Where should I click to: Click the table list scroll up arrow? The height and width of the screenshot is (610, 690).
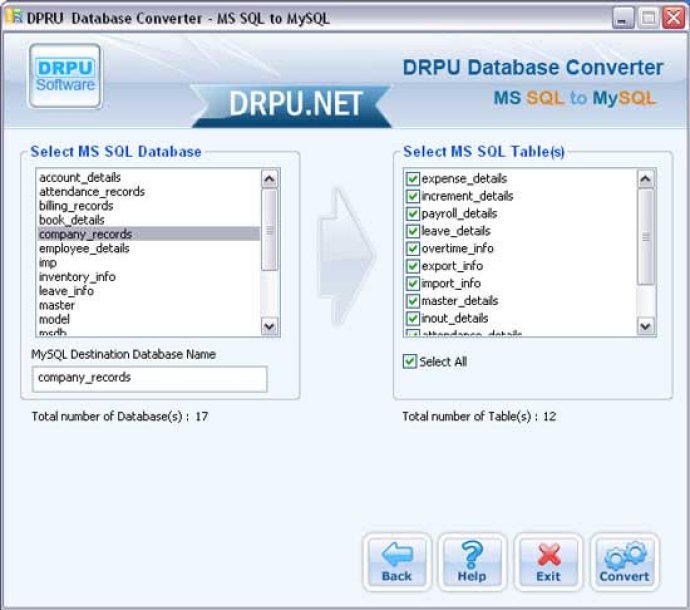pos(646,179)
